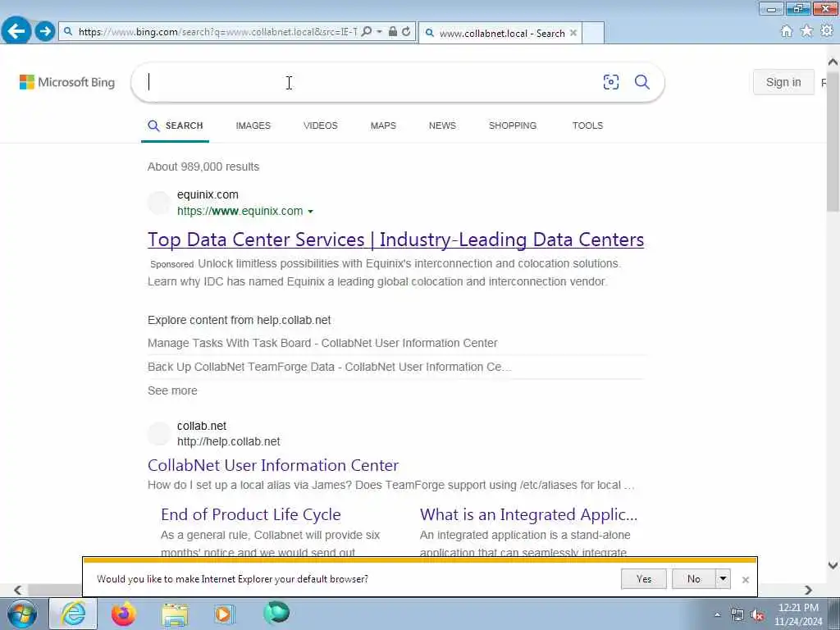Go back with the browser back arrow
Viewport: 840px width, 630px height.
16,31
